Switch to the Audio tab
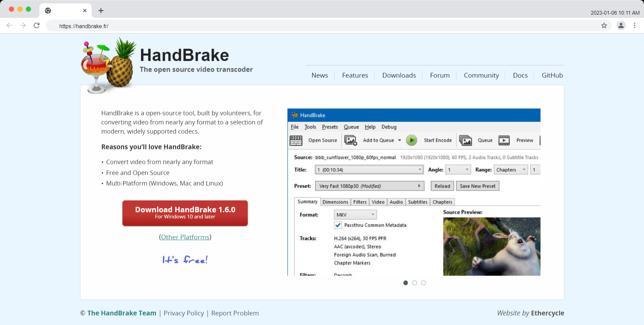The width and height of the screenshot is (644, 325). pos(396,202)
